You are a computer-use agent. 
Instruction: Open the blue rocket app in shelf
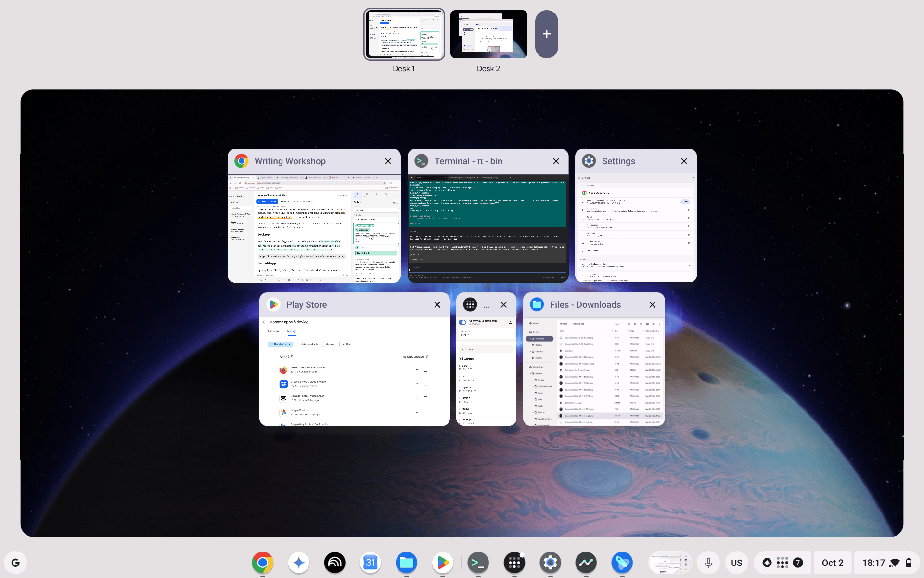pyautogui.click(x=622, y=563)
